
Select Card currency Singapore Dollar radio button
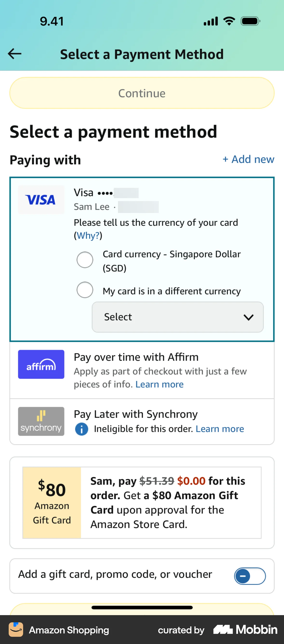tap(85, 260)
